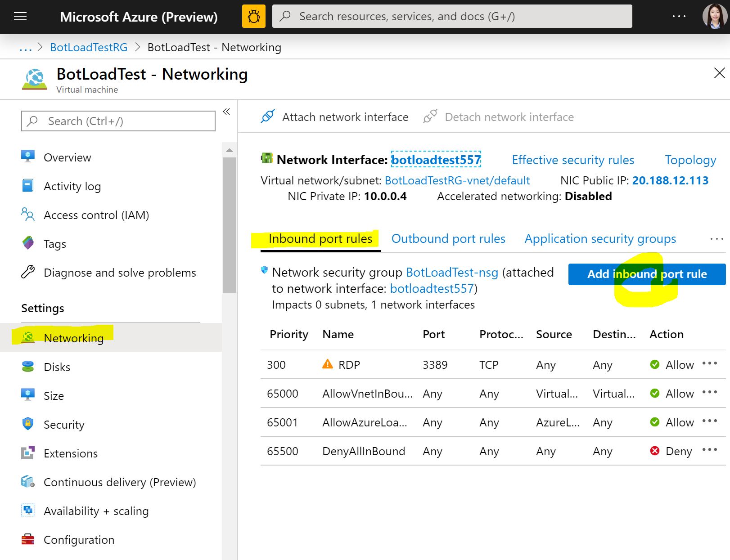Image resolution: width=730 pixels, height=560 pixels.
Task: Click the Activity log icon
Action: click(x=28, y=185)
